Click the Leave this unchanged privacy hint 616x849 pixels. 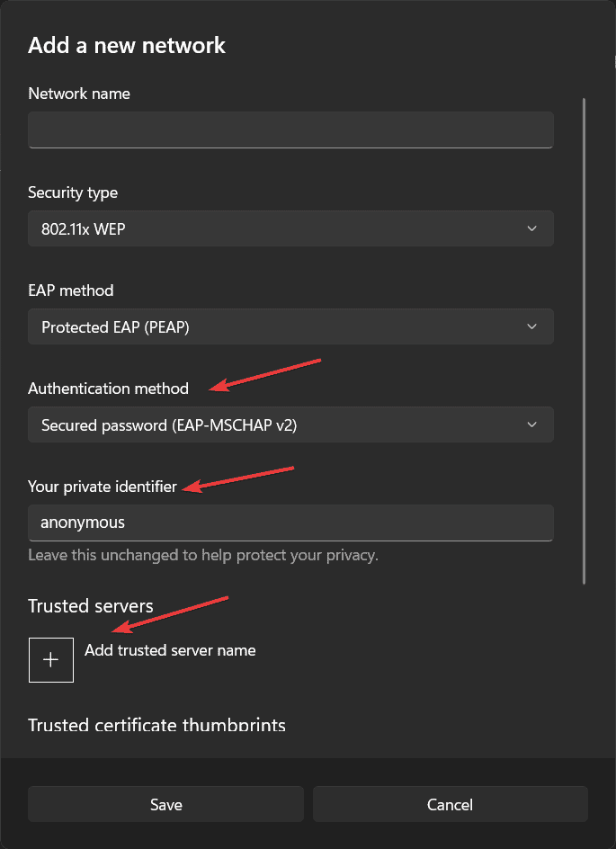tap(203, 556)
